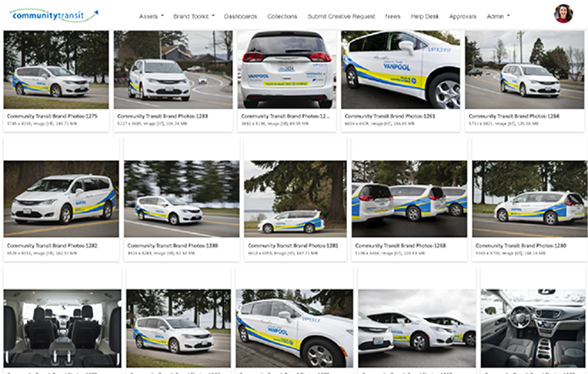
Task: Open the Help Desk link
Action: pos(425,16)
